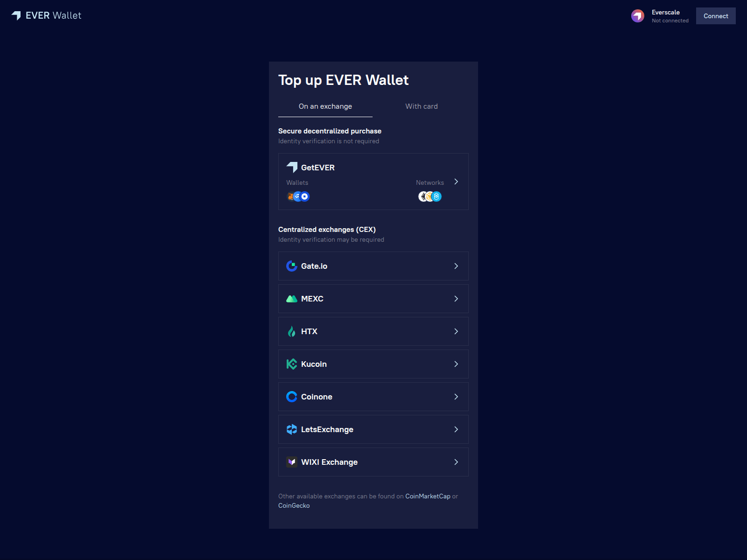The width and height of the screenshot is (747, 560).
Task: Click the Not connected status text
Action: [x=670, y=21]
